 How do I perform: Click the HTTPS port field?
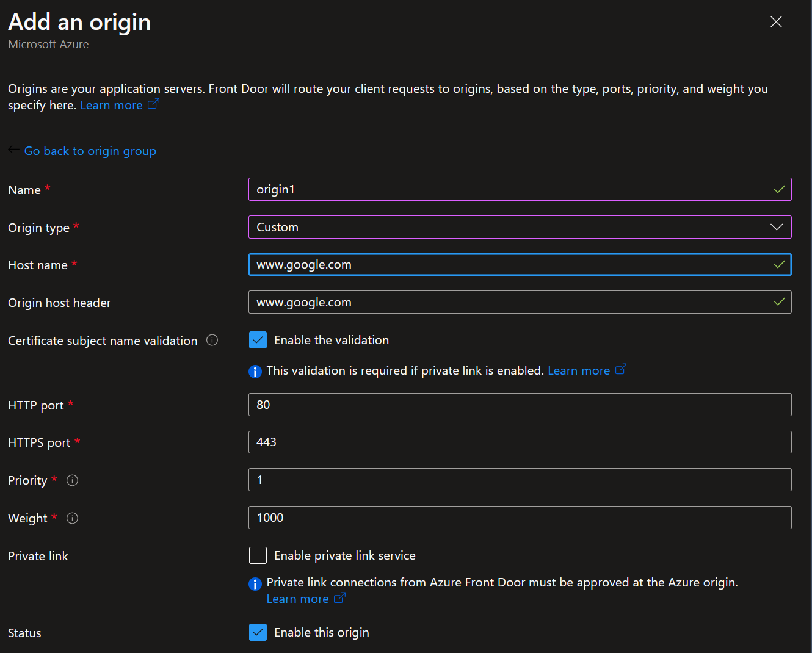[x=520, y=442]
